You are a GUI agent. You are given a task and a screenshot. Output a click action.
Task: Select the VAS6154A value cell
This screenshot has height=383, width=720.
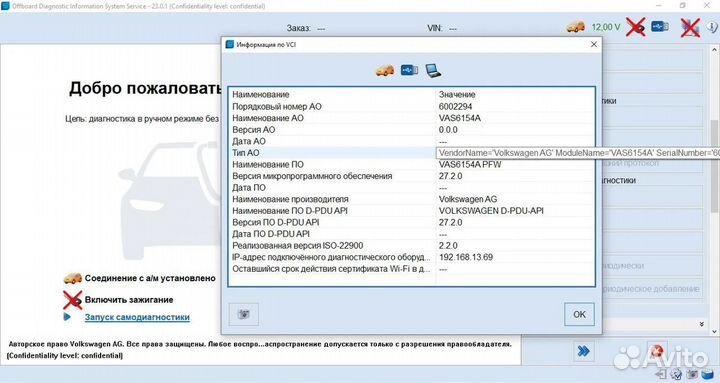[460, 118]
